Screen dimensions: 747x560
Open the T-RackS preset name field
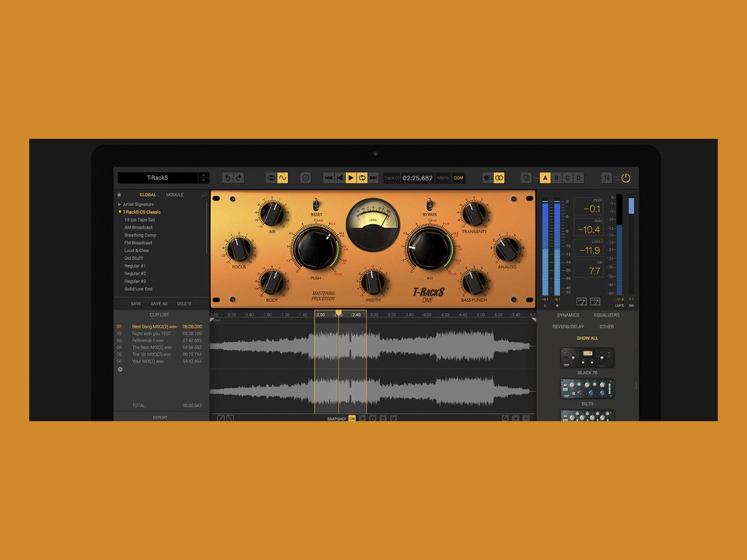tap(157, 177)
